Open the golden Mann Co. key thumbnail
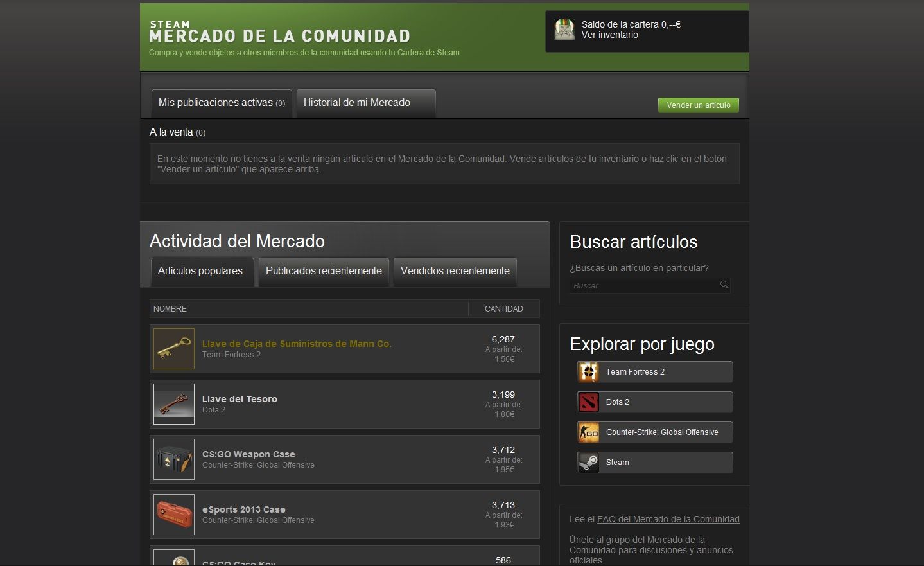The image size is (924, 566). [x=174, y=349]
